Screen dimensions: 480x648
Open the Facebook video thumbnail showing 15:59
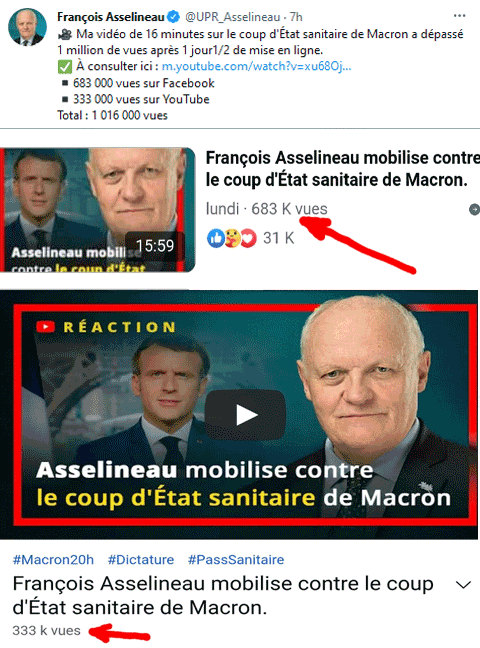(98, 210)
